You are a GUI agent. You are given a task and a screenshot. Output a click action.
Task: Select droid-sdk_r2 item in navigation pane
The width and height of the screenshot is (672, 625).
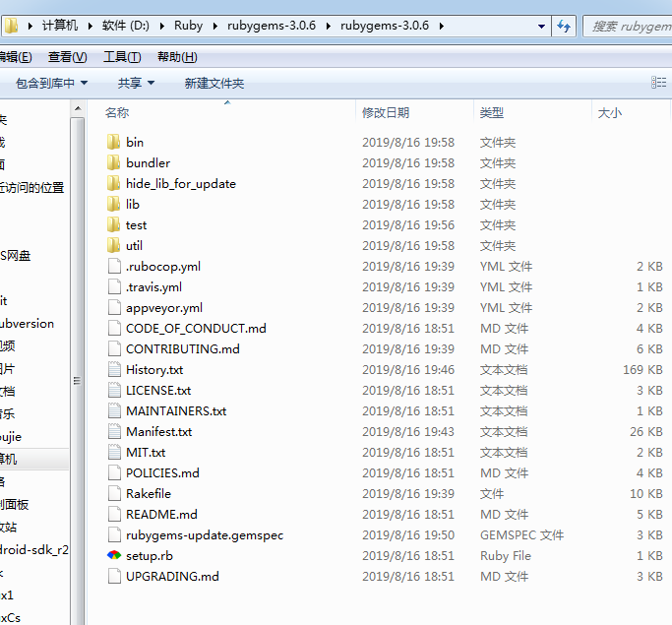(34, 549)
